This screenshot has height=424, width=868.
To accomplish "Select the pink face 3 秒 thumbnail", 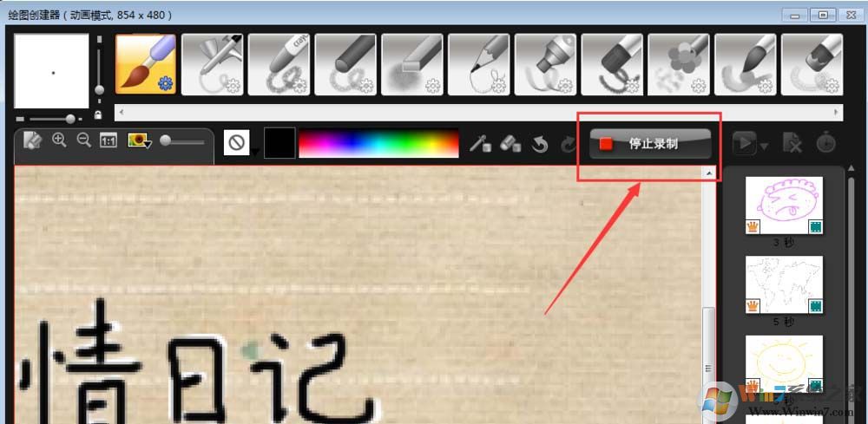I will 784,205.
